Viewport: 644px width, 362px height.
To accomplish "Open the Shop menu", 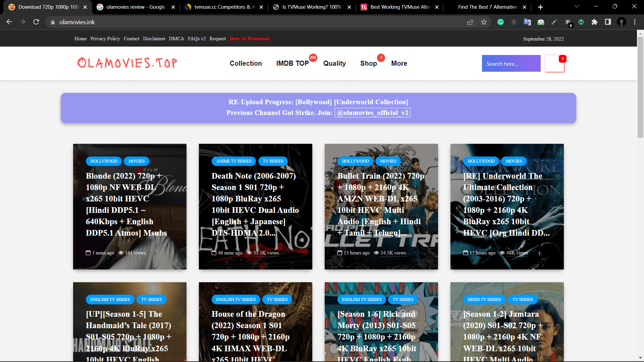I will pos(368,63).
